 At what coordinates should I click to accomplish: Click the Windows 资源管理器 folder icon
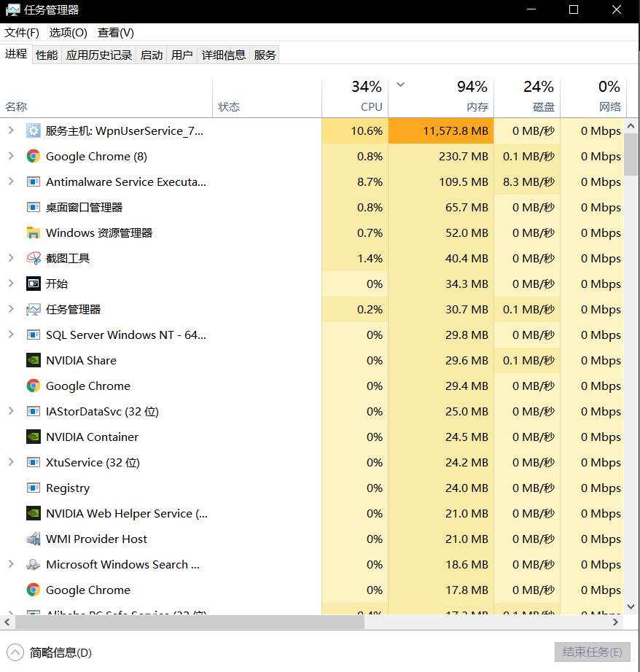coord(34,233)
